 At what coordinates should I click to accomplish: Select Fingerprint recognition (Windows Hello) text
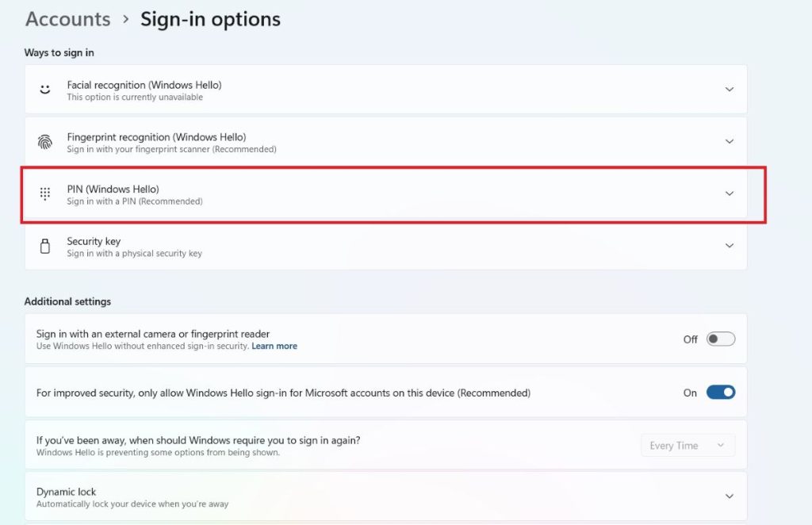(x=156, y=137)
